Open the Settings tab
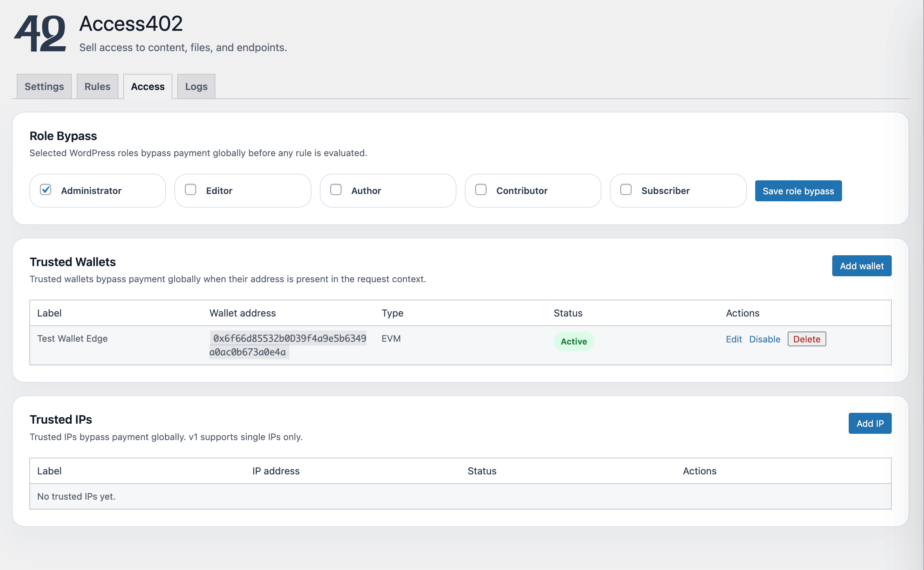 [x=44, y=86]
